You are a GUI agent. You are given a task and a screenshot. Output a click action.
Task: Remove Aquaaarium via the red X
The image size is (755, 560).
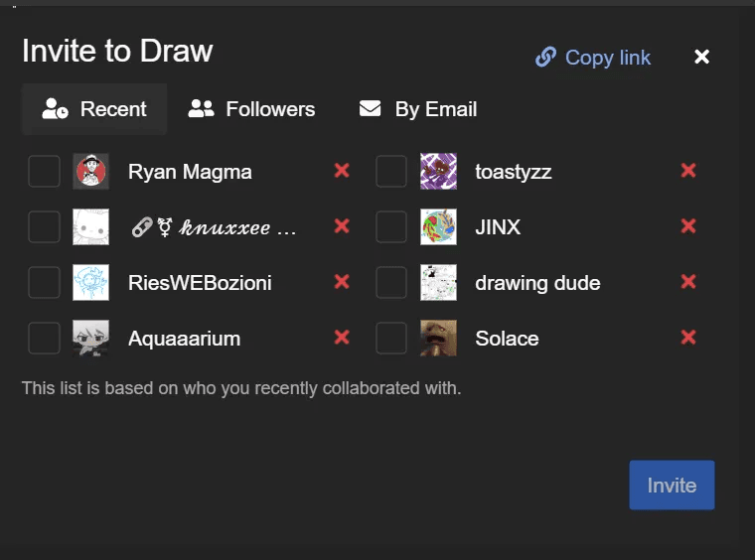point(342,338)
